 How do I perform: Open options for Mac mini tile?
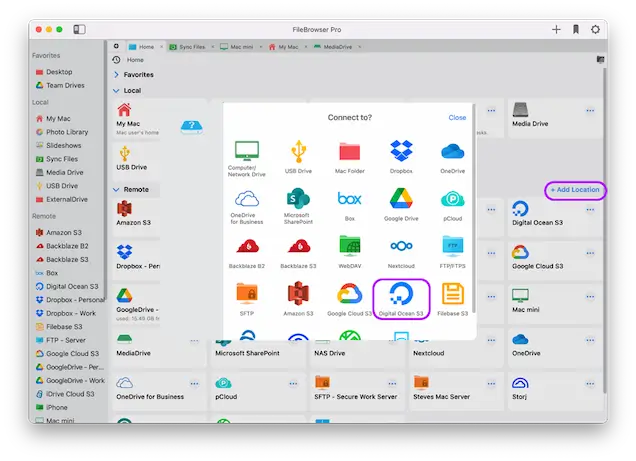coord(590,297)
